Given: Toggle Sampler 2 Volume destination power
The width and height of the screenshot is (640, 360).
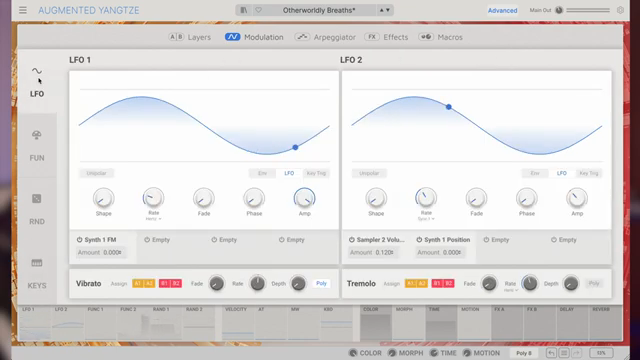Looking at the screenshot, I should 352,240.
